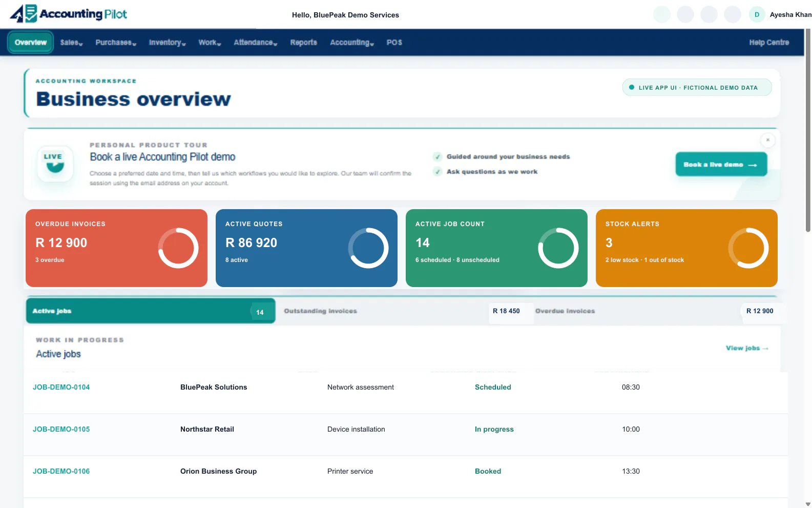This screenshot has width=812, height=508.
Task: Open the Active Job Count card
Action: point(496,248)
